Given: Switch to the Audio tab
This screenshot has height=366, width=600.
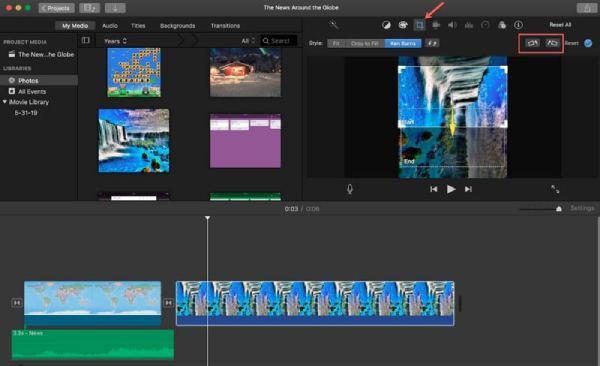Looking at the screenshot, I should [110, 26].
